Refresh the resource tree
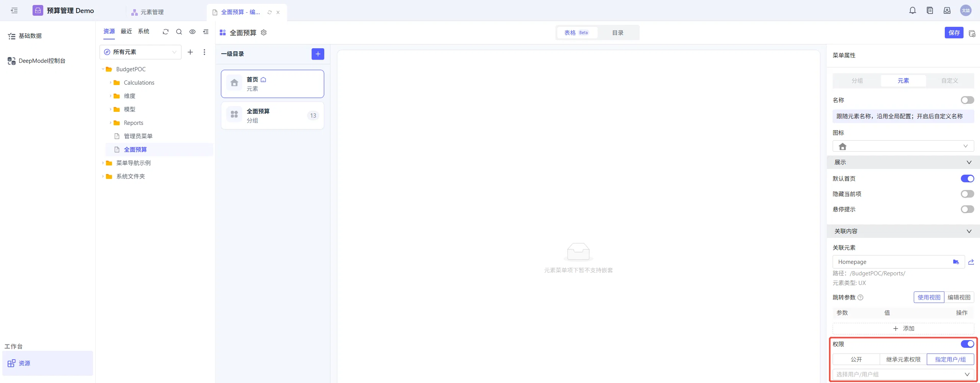Screen dimensions: 980x383 [x=165, y=32]
